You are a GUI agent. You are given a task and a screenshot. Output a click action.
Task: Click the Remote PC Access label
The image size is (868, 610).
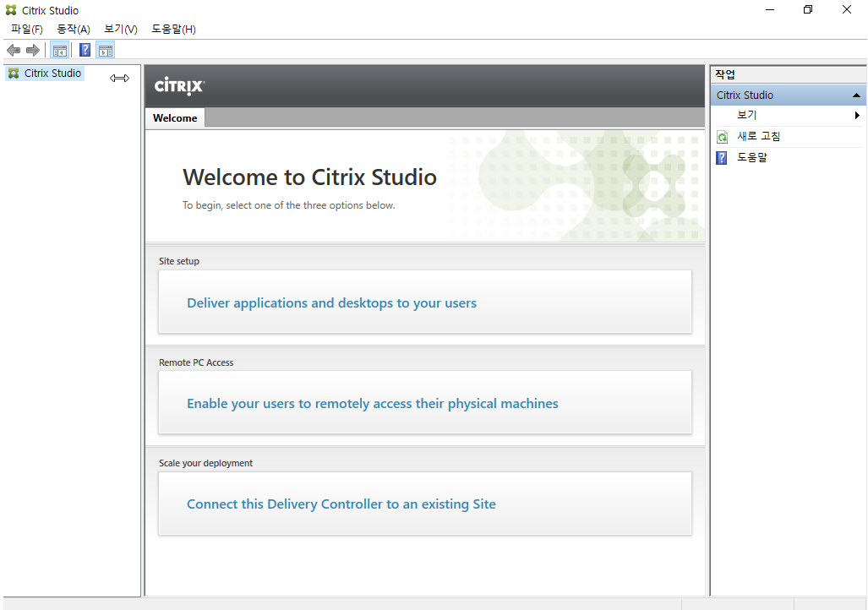196,362
